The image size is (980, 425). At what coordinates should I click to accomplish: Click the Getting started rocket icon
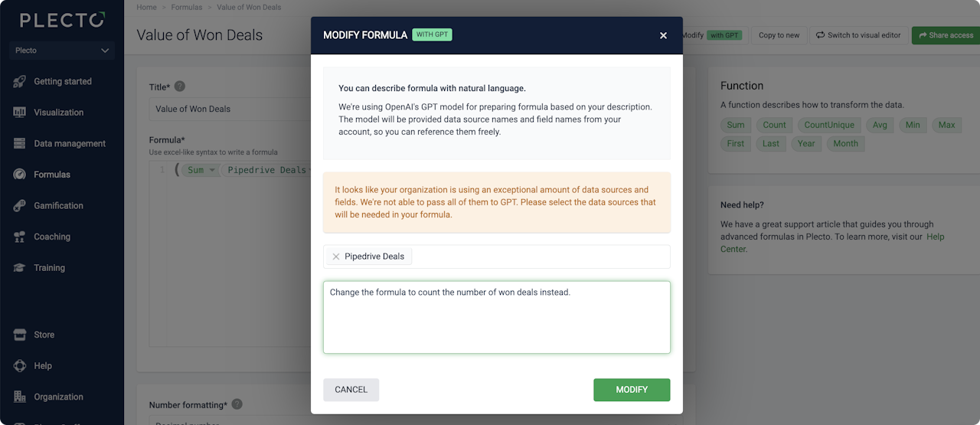(20, 82)
